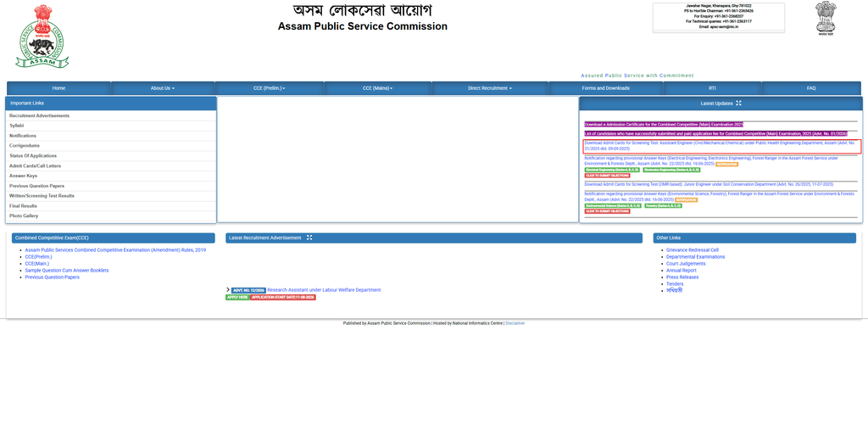The width and height of the screenshot is (868, 431).
Task: Open Download e-Admission Certificate for Combined Competitive link
Action: [x=664, y=125]
